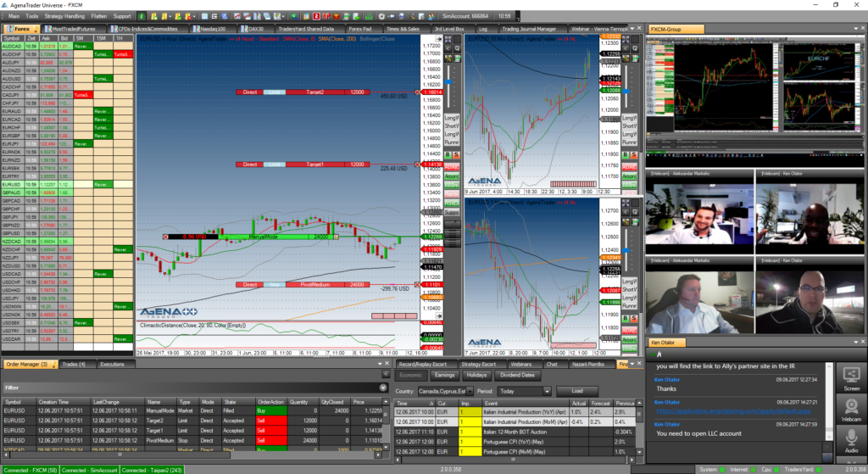Toggle Audio in the chat panel
The width and height of the screenshot is (868, 474).
[x=851, y=440]
